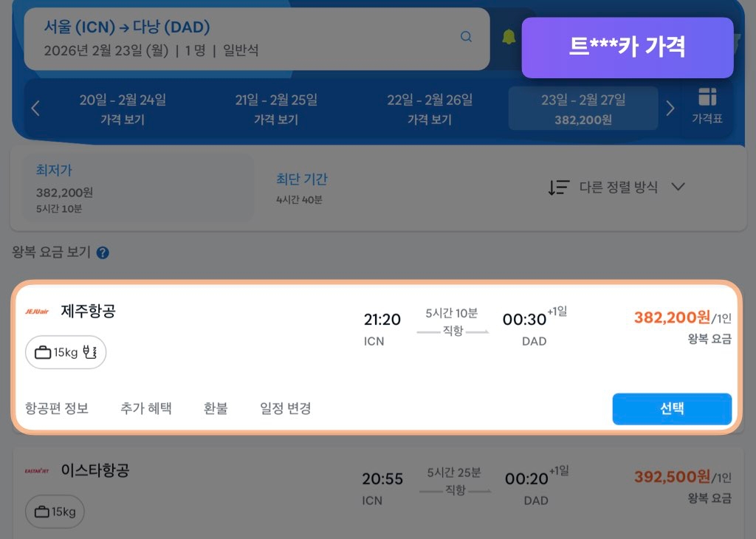
Task: Click the 트***카 가격 purple banner
Action: point(628,47)
